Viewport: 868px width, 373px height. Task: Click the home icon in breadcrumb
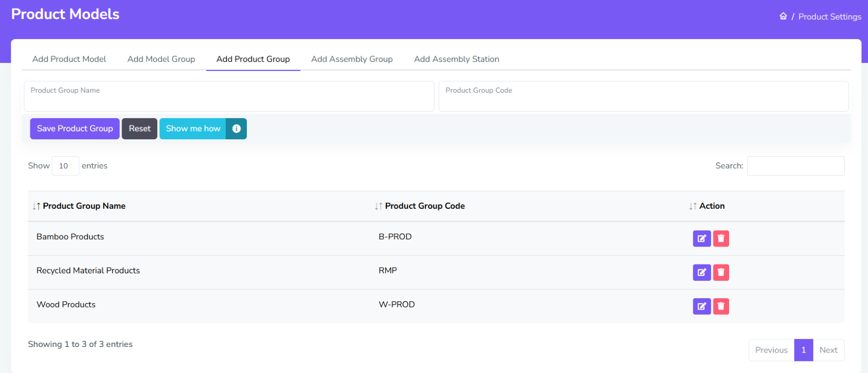pyautogui.click(x=783, y=16)
